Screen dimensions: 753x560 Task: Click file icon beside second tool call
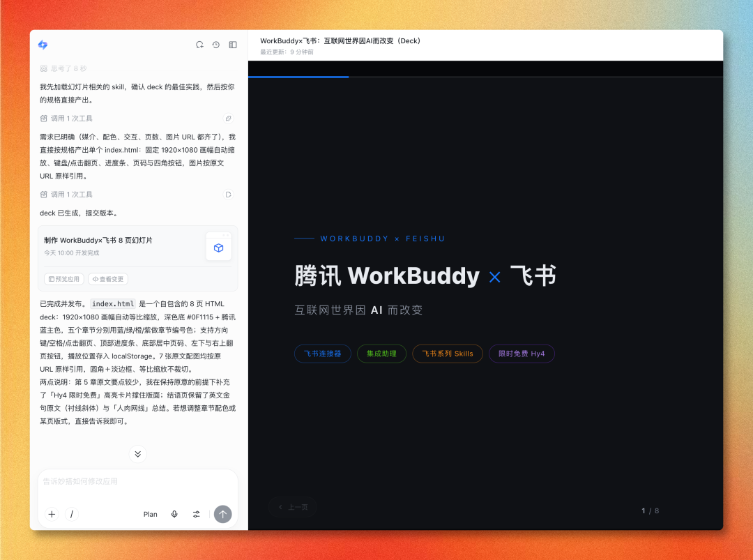[x=229, y=195]
